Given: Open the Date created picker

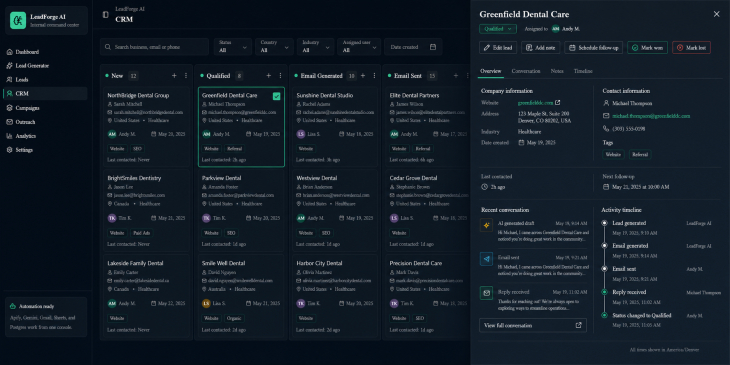Looking at the screenshot, I should tap(413, 47).
